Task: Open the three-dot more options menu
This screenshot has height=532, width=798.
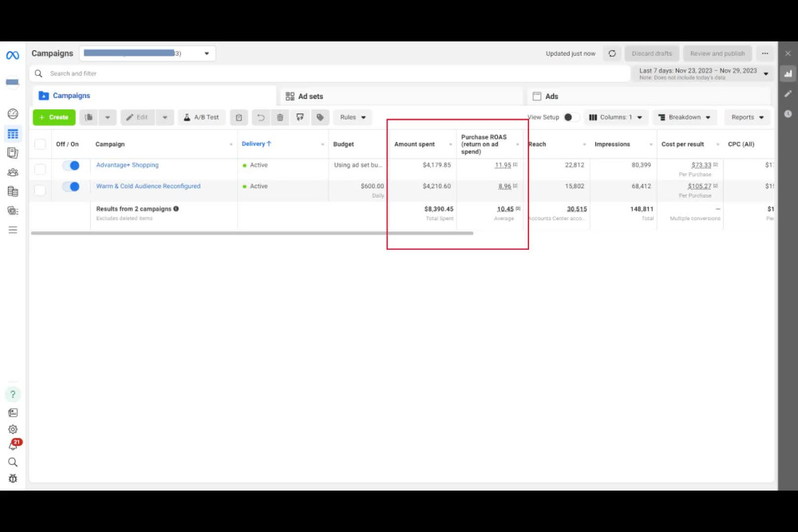Action: click(765, 53)
